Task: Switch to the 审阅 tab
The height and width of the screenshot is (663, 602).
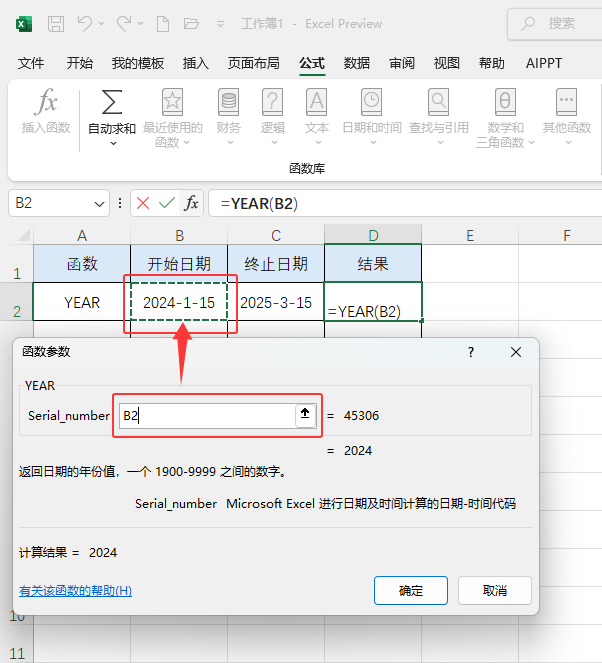Action: tap(402, 63)
